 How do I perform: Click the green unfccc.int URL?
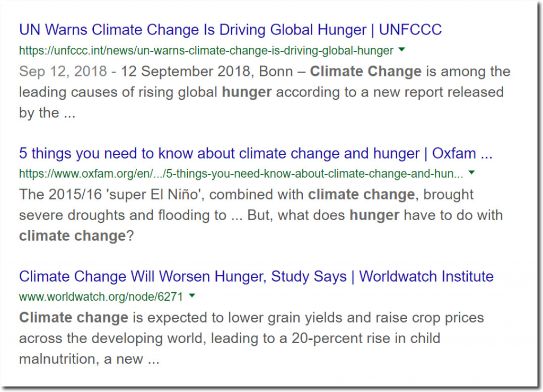click(x=206, y=51)
